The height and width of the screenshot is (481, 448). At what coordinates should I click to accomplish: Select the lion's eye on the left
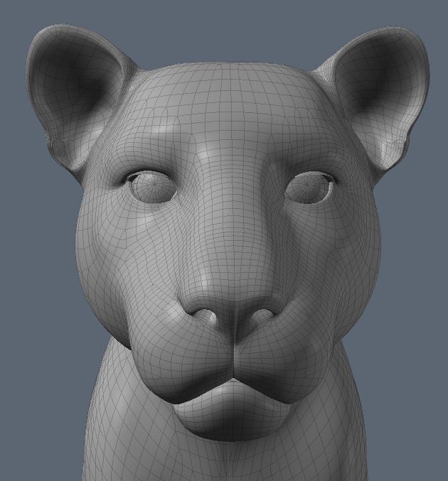click(x=151, y=187)
